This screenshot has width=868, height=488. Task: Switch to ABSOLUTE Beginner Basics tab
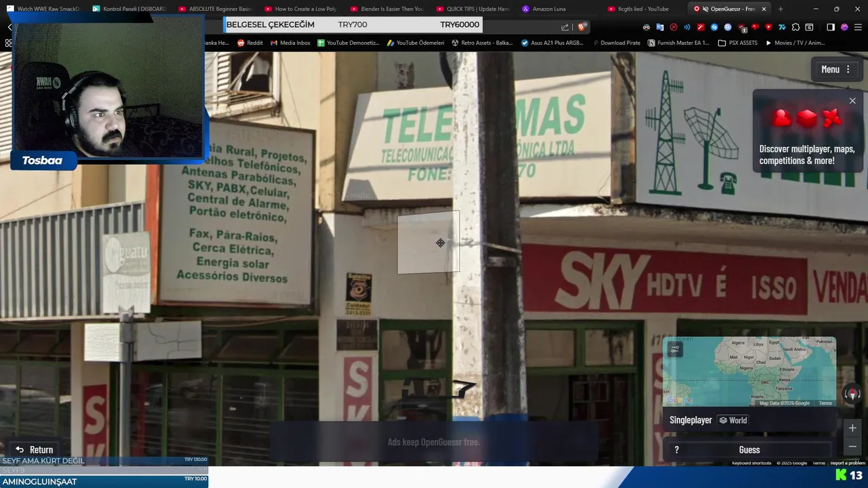pyautogui.click(x=216, y=9)
